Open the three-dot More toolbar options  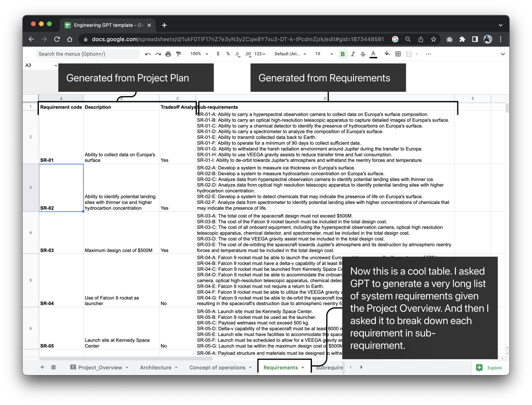coord(429,54)
